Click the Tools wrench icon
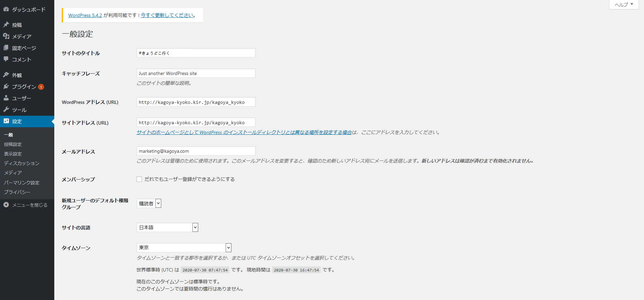 point(6,110)
